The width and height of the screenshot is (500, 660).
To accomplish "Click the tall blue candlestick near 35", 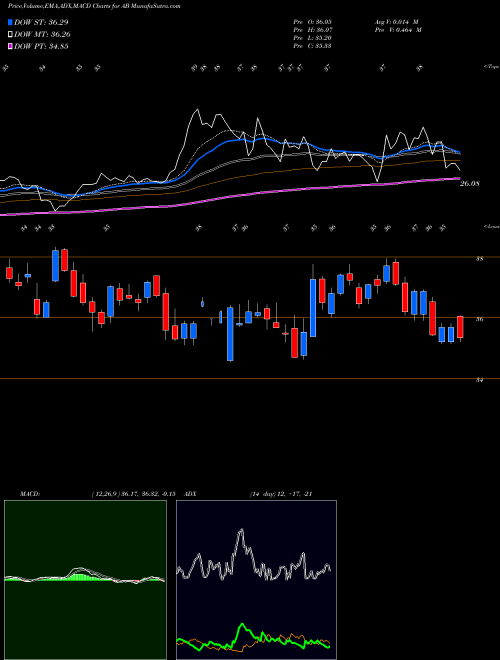I will [230, 334].
